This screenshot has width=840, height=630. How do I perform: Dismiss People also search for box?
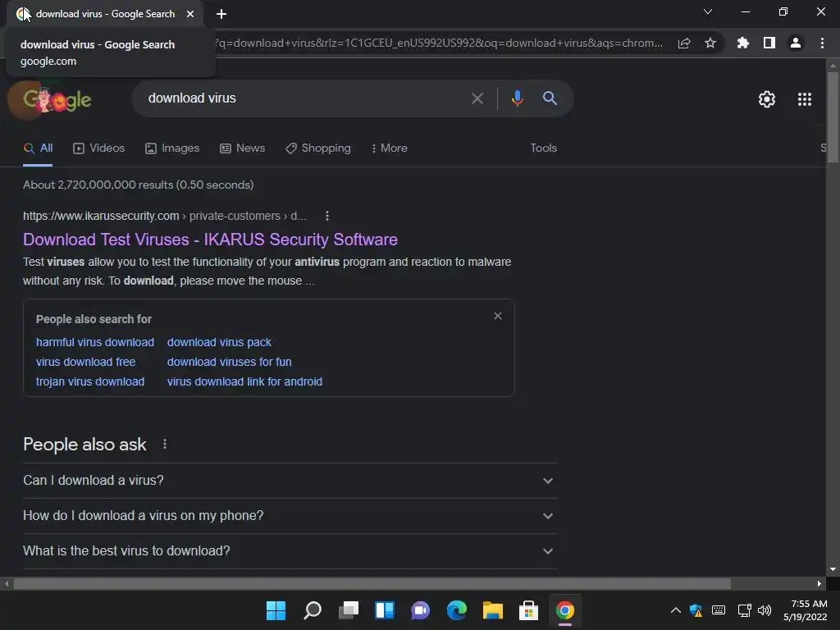(498, 316)
